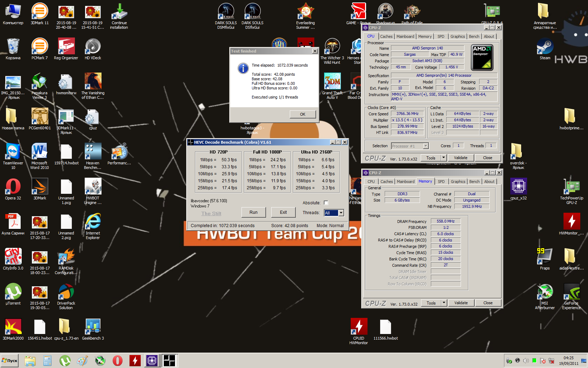Open the HD VDeck shortcut
The height and width of the screenshot is (368, 588).
(x=93, y=49)
